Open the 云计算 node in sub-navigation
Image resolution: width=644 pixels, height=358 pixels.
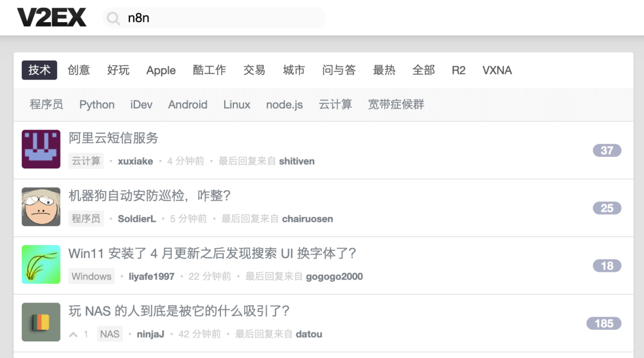point(335,105)
